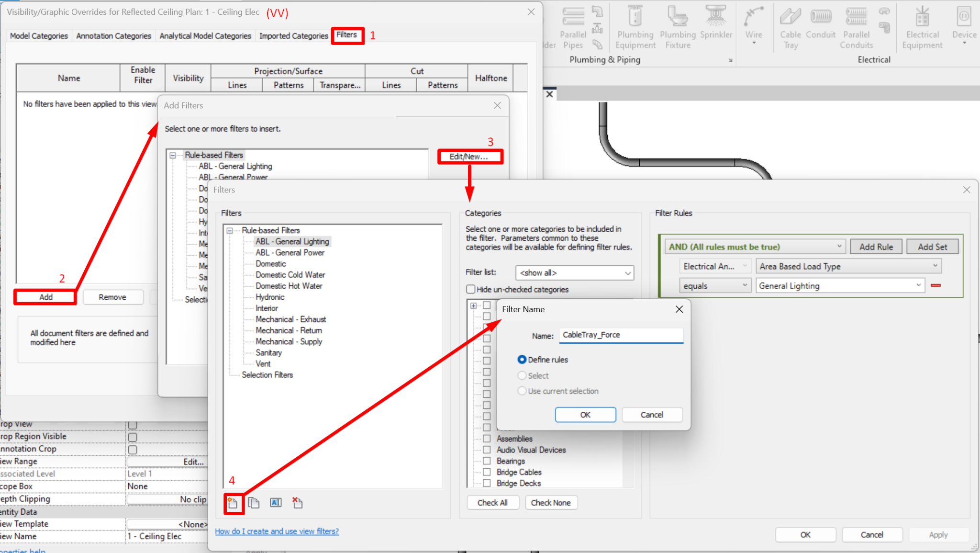
Task: Tick the Bridge Decks checkbox
Action: (x=487, y=483)
